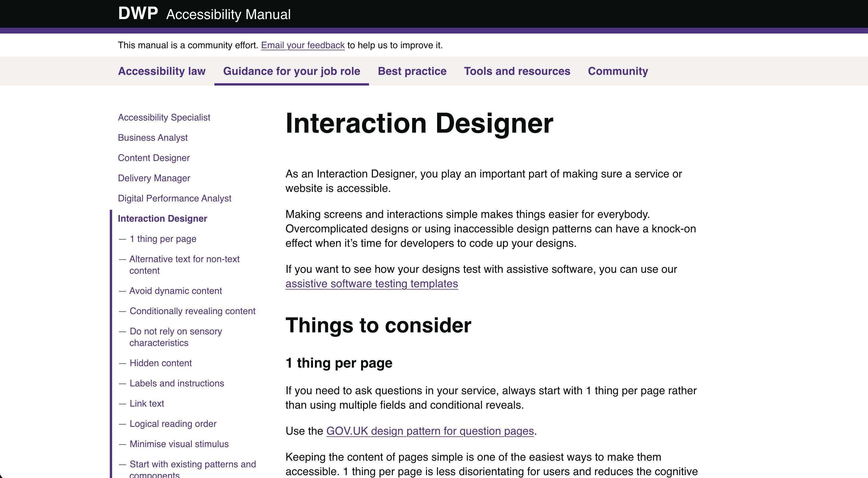Open the Email your feedback link
Screen dimensions: 868x478
[x=303, y=45]
